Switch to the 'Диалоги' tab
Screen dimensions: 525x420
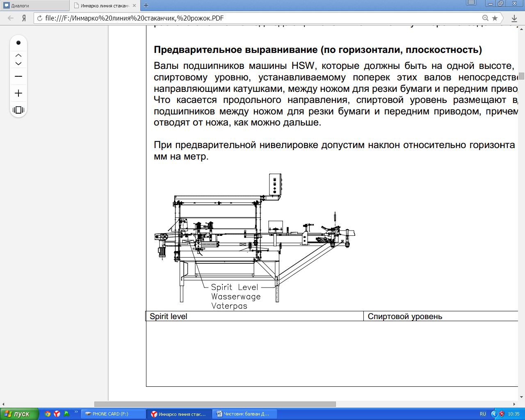point(35,6)
